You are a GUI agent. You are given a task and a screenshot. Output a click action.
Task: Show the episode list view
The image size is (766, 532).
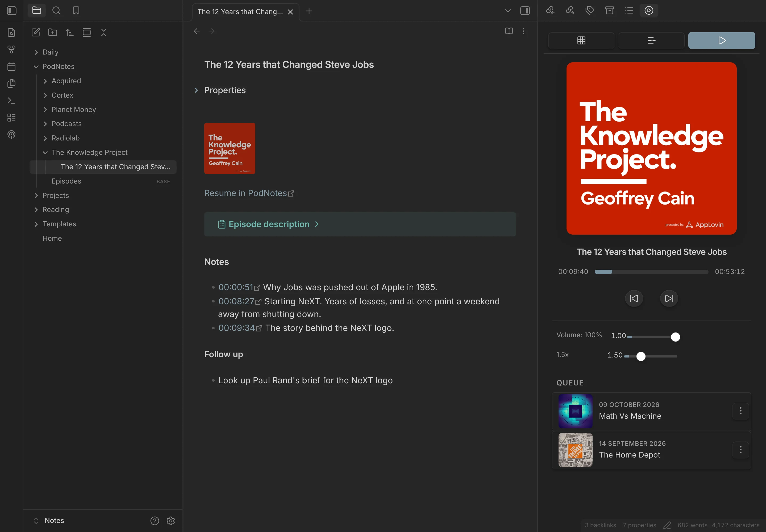click(651, 40)
